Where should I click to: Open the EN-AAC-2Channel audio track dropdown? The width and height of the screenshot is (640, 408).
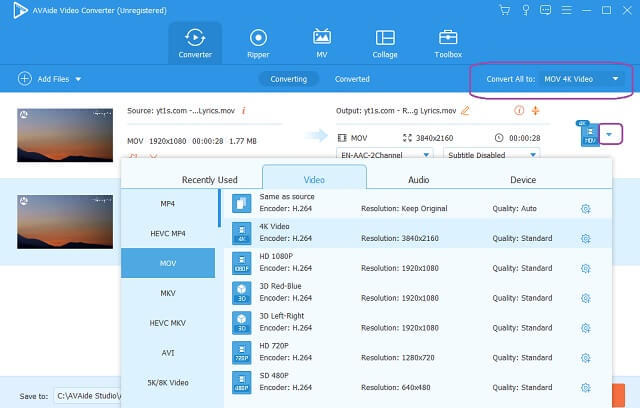(384, 154)
